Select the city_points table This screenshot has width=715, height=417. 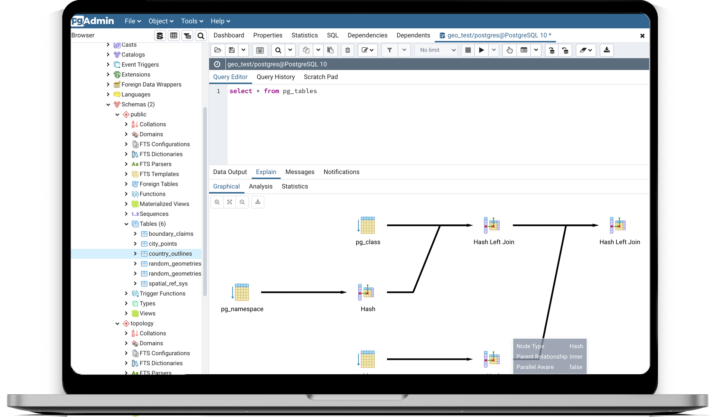tap(163, 244)
